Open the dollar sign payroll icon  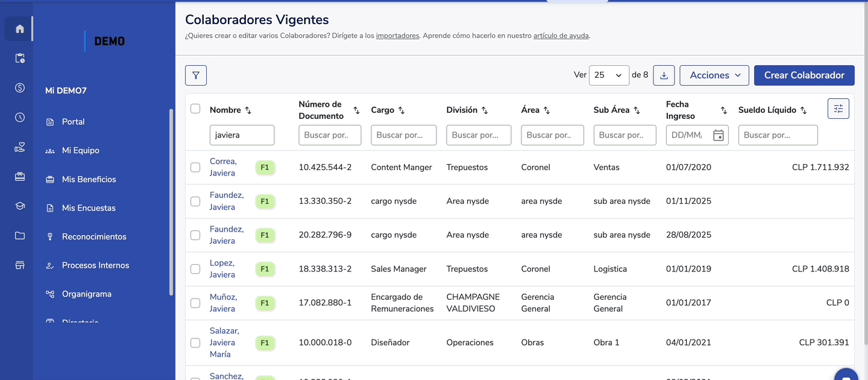(x=20, y=88)
